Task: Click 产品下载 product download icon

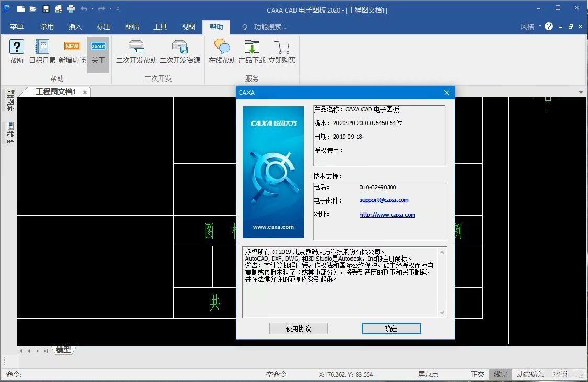Action: [252, 52]
